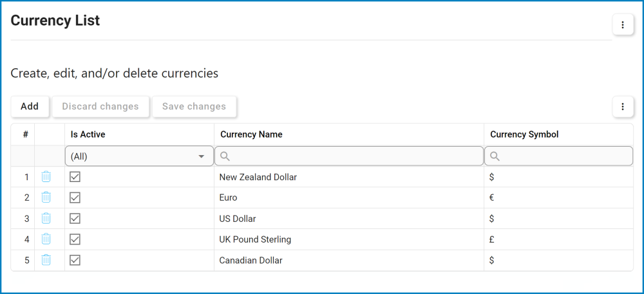Toggle Is Active checkbox for Euro

(x=75, y=198)
